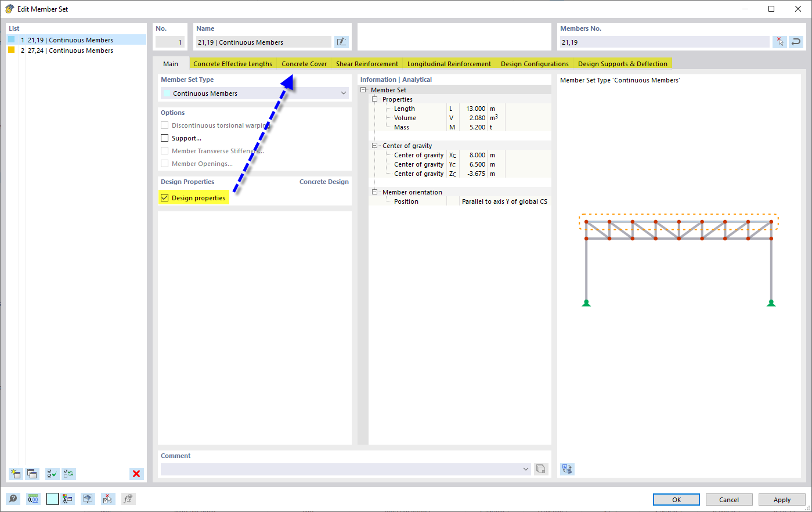The width and height of the screenshot is (812, 512).
Task: Click the No. field showing 1
Action: [x=170, y=42]
